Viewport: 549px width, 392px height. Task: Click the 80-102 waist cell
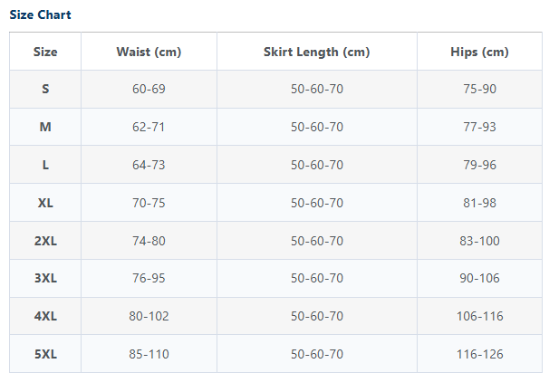(149, 316)
